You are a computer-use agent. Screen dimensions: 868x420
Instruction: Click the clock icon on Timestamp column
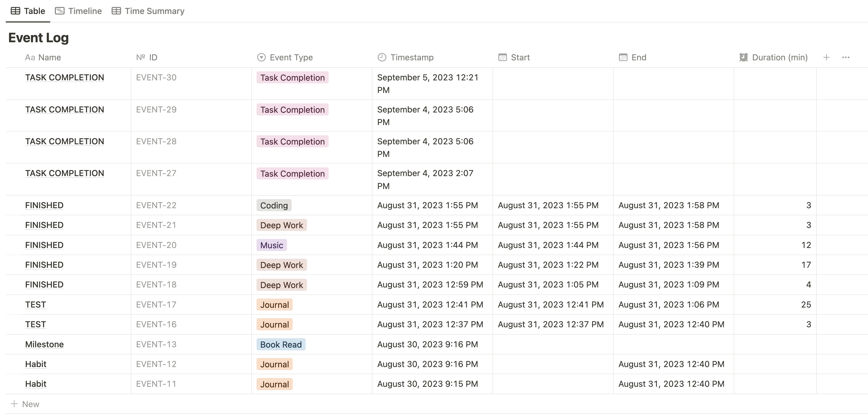382,57
